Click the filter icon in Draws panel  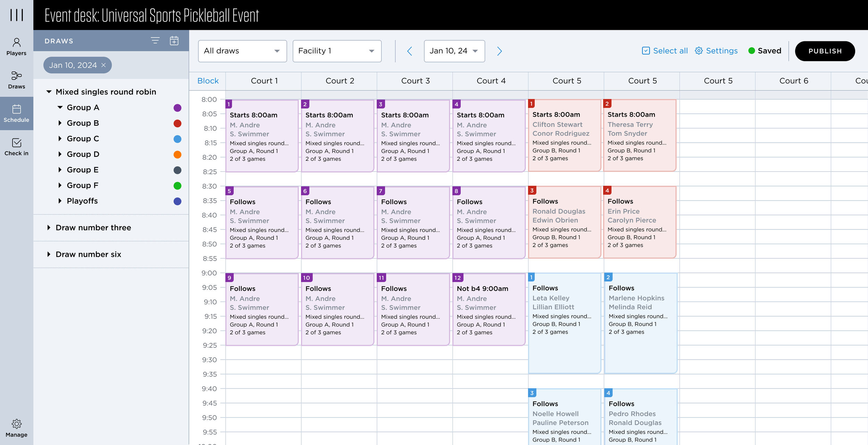tap(155, 41)
